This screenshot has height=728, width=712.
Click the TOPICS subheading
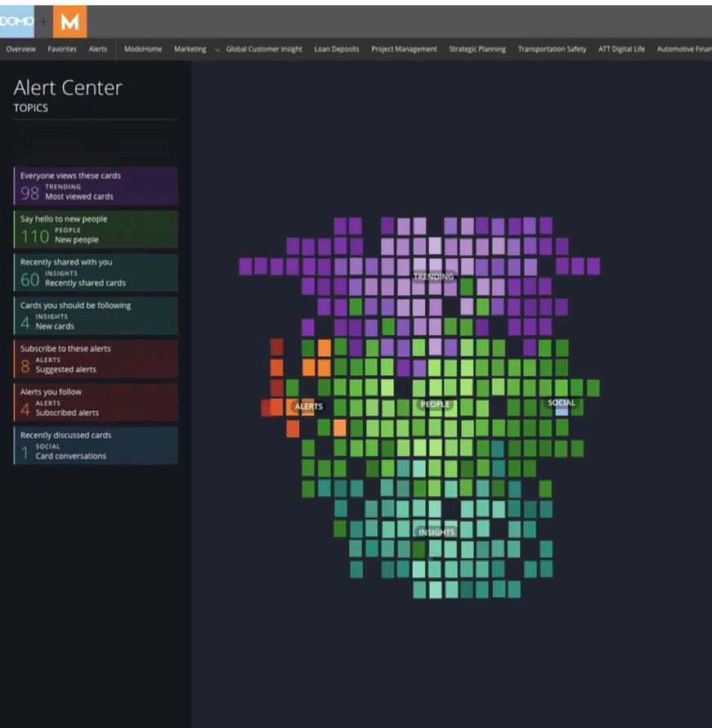[x=30, y=108]
